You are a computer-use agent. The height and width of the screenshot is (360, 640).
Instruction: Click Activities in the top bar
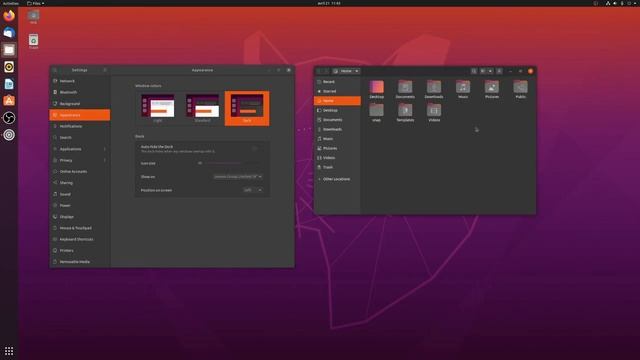(10, 3)
